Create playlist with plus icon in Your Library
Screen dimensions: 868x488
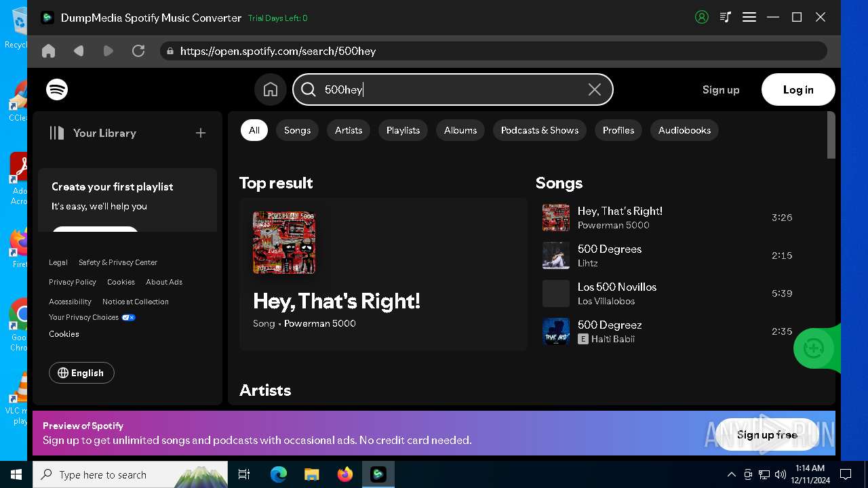(201, 133)
